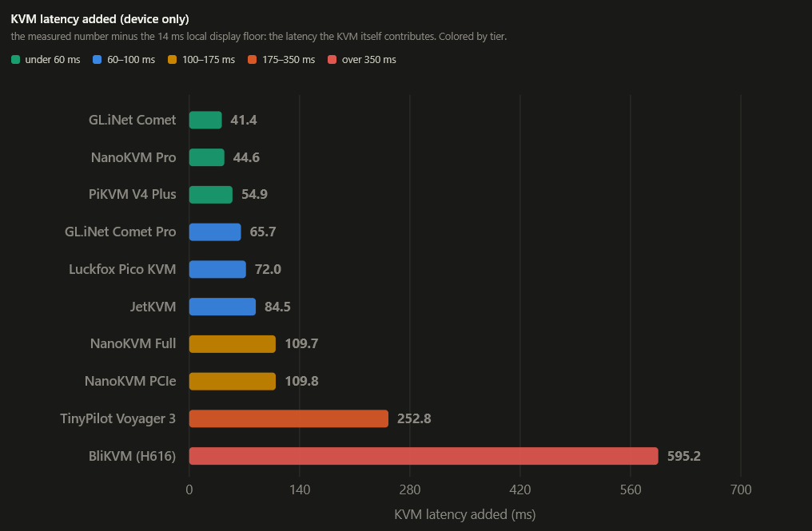Click the x-axis tick label 0
Viewport: 812px width, 531px height.
click(189, 489)
